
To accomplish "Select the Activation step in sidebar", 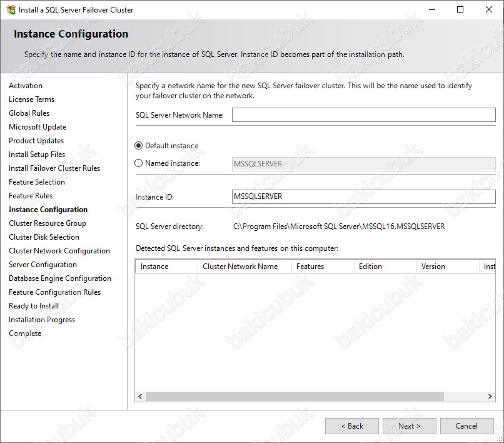I will click(x=26, y=86).
